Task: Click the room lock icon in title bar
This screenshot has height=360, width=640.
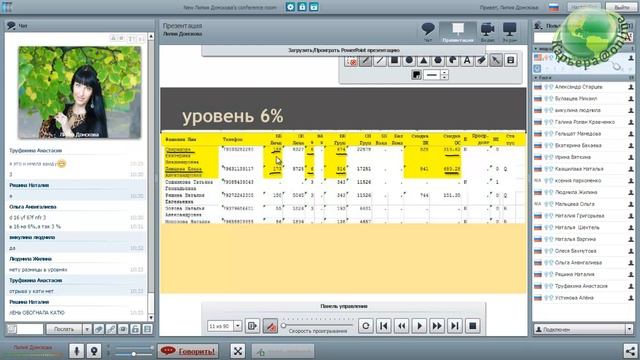Action: [x=302, y=7]
